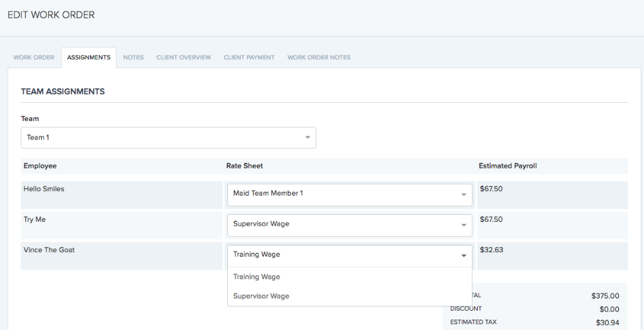Click the Estimated Payroll column header
644x330 pixels.
(507, 166)
